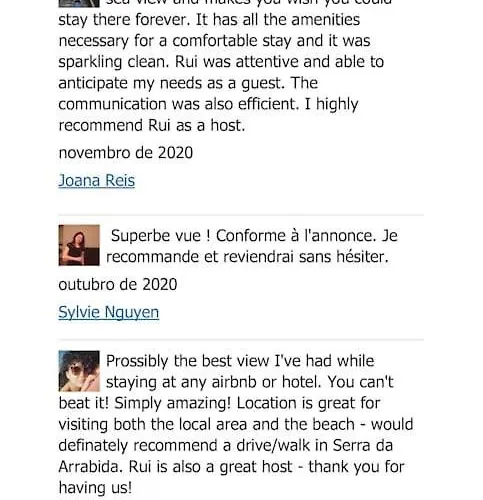The image size is (483, 500).
Task: Open Joana Reis profile link
Action: [97, 181]
